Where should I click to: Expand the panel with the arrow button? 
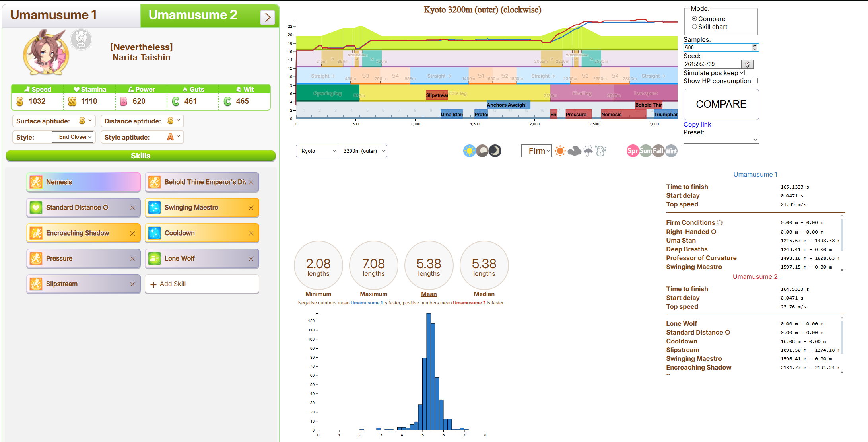[x=268, y=17]
